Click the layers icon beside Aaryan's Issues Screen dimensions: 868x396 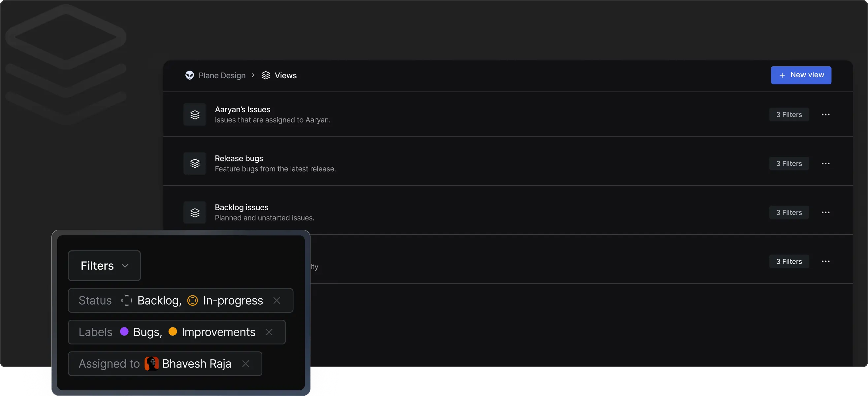(x=195, y=115)
